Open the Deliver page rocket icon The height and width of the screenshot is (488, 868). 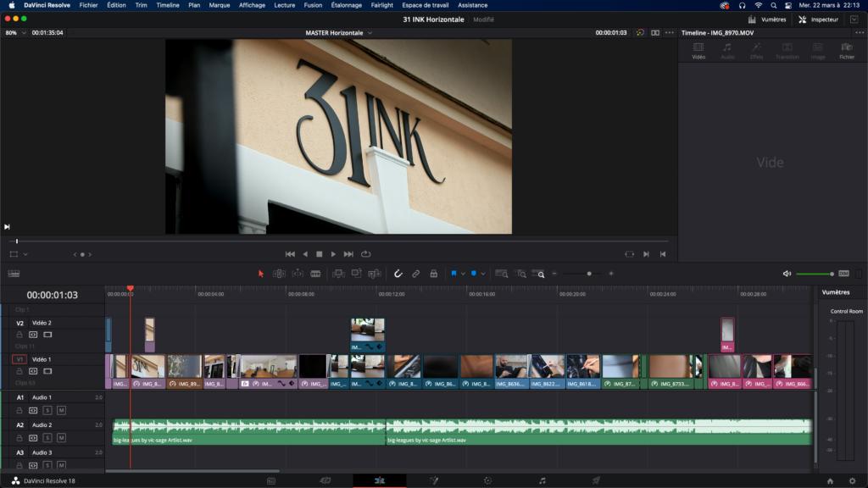tap(596, 481)
